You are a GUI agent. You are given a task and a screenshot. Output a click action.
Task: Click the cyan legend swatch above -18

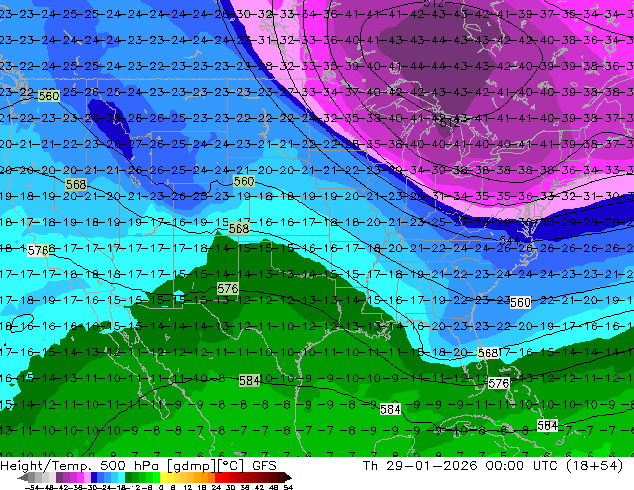tap(121, 477)
